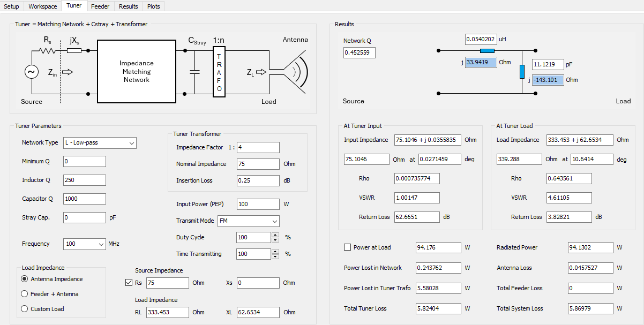Enable the Power at Load checkbox

click(x=347, y=247)
